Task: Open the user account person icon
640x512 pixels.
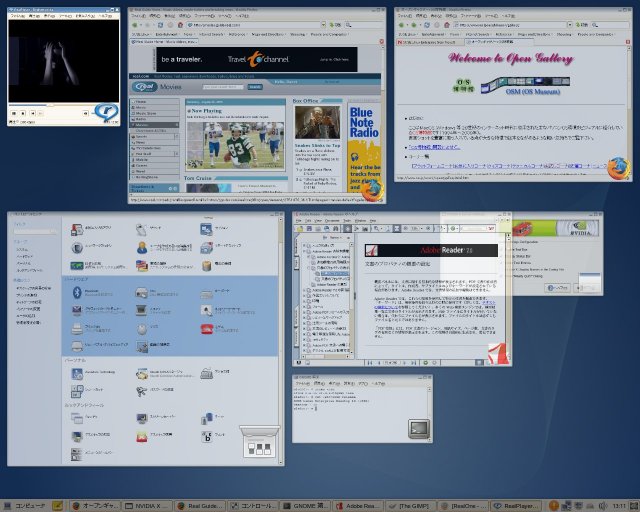Action: (x=142, y=247)
